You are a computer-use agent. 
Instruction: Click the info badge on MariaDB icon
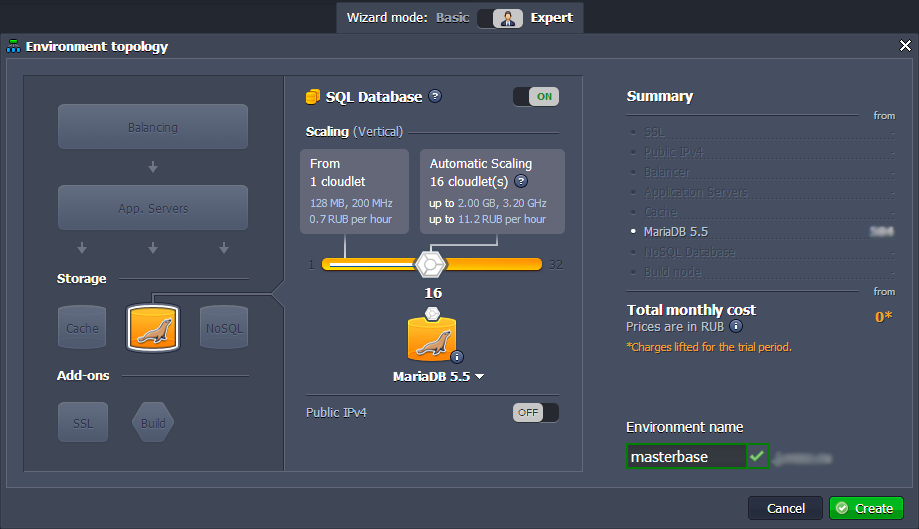(x=457, y=357)
